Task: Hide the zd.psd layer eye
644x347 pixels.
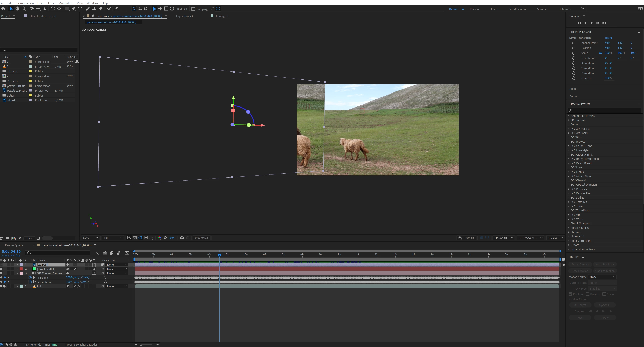Action: pyautogui.click(x=1, y=265)
